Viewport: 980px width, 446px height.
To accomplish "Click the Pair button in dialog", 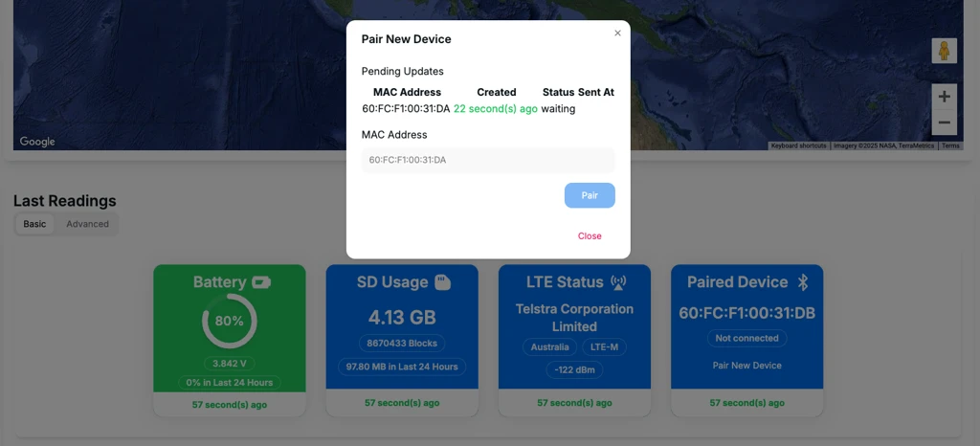I will tap(590, 195).
